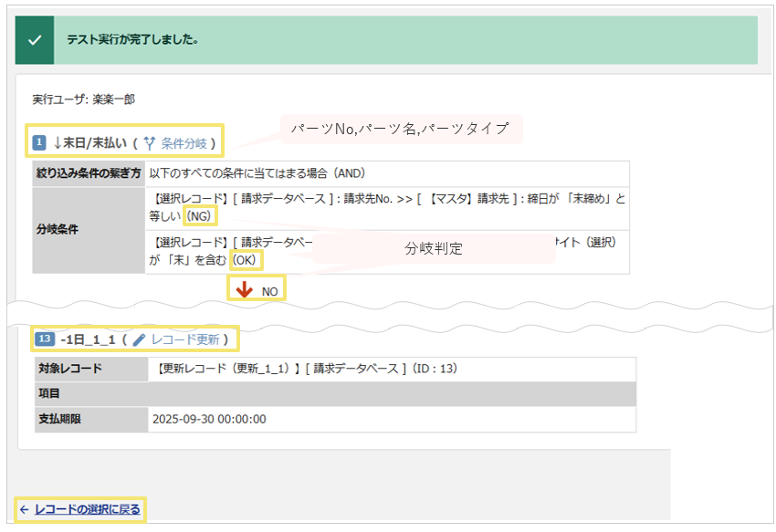Click the step number 13 badge
The height and width of the screenshot is (532, 776).
(45, 339)
